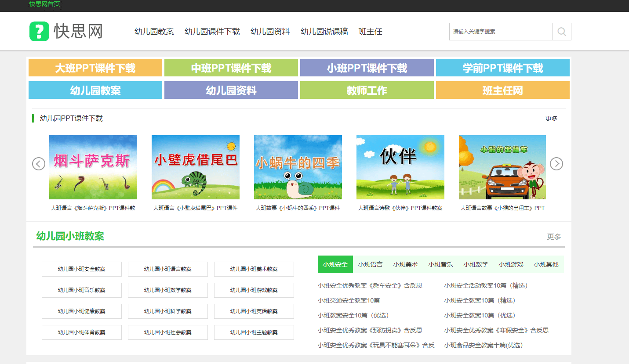Click the search magnifier icon
The image size is (629, 364).
tap(562, 31)
